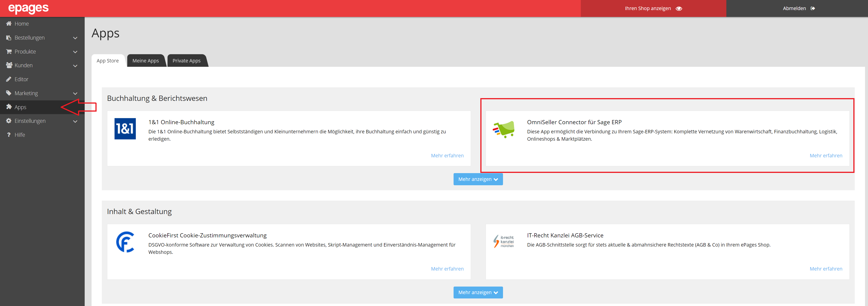
Task: Click the IT-Recht Kanzlei logo
Action: coord(504,241)
